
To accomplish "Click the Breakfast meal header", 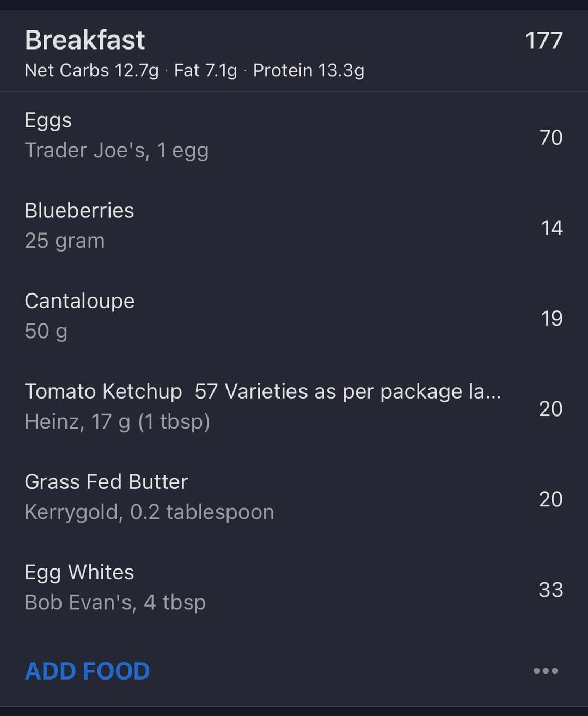I will coord(85,40).
